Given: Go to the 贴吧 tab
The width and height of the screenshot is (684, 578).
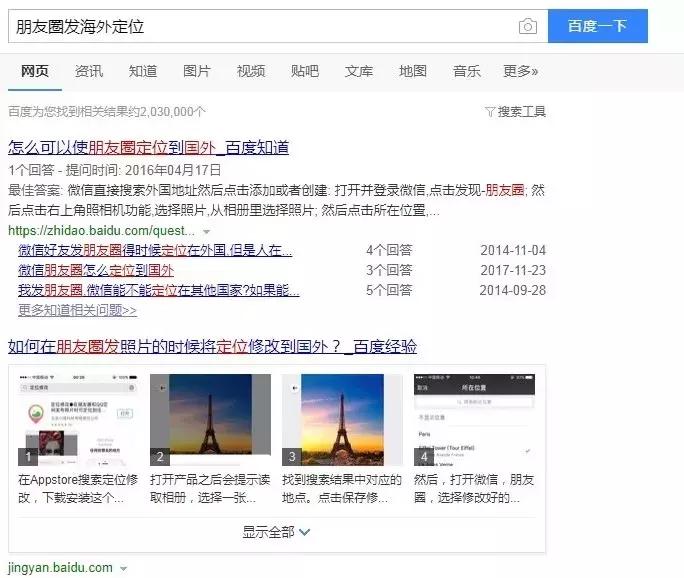Looking at the screenshot, I should point(305,71).
